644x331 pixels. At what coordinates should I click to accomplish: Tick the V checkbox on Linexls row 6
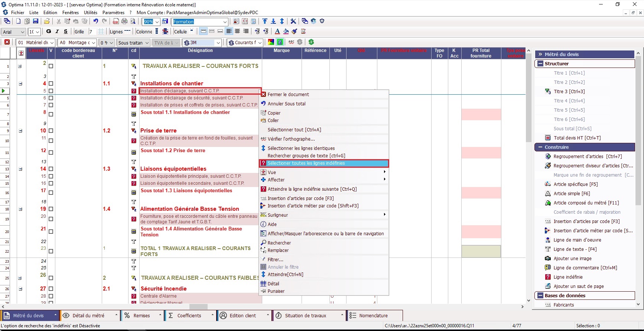coord(51,98)
